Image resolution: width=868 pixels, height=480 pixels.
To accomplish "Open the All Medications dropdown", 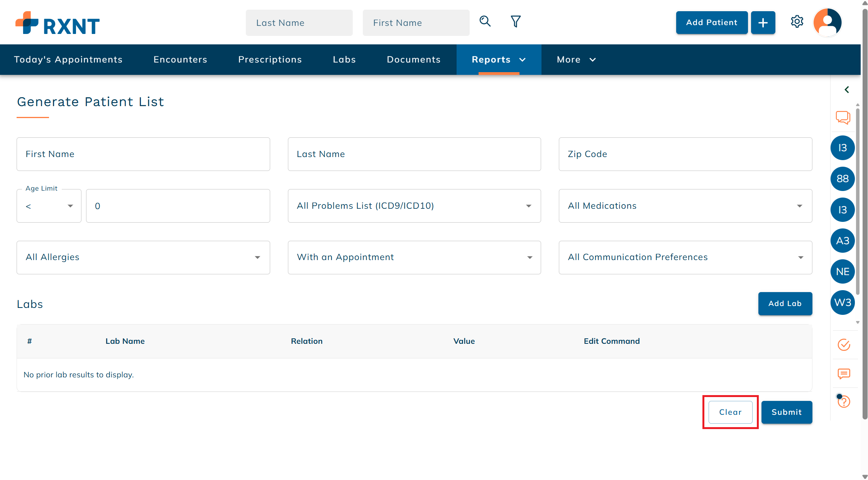I will pyautogui.click(x=685, y=206).
